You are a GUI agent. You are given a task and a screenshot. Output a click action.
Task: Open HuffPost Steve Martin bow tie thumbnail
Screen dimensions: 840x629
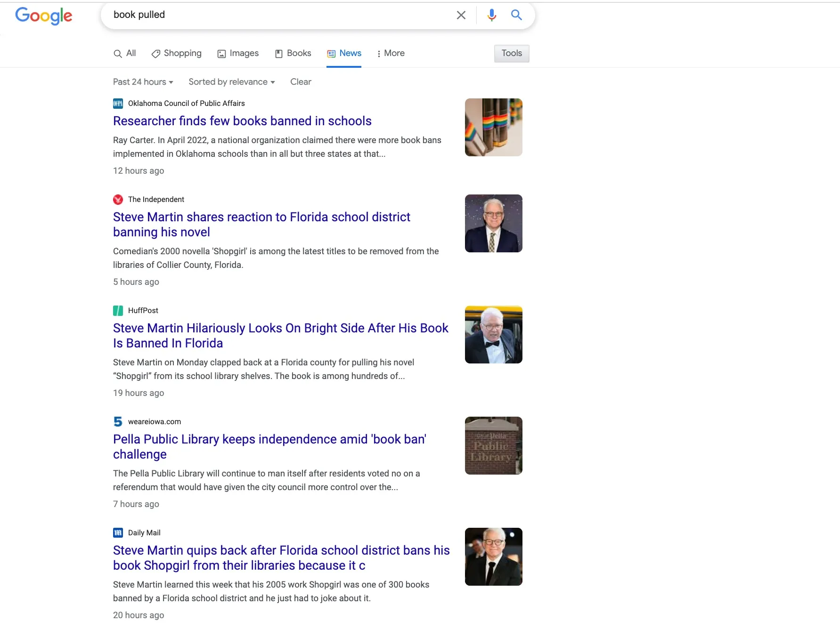point(493,334)
